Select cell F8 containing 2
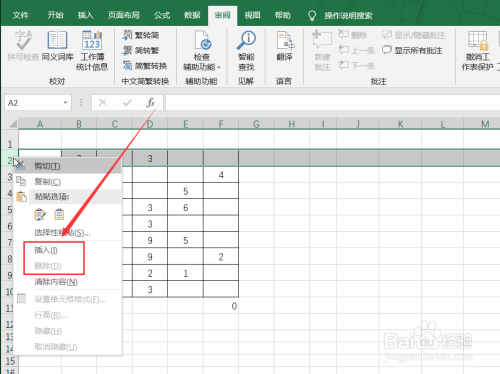Image resolution: width=500 pixels, height=374 pixels. [x=221, y=257]
